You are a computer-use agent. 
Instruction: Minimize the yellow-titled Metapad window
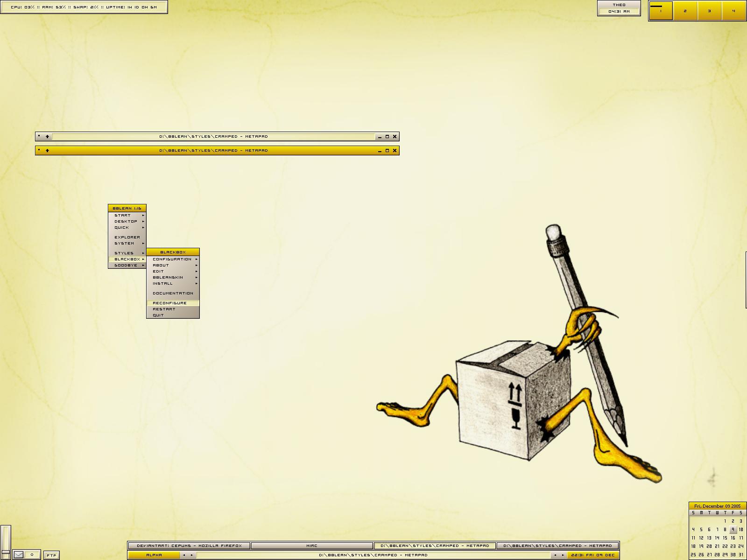[x=380, y=151]
